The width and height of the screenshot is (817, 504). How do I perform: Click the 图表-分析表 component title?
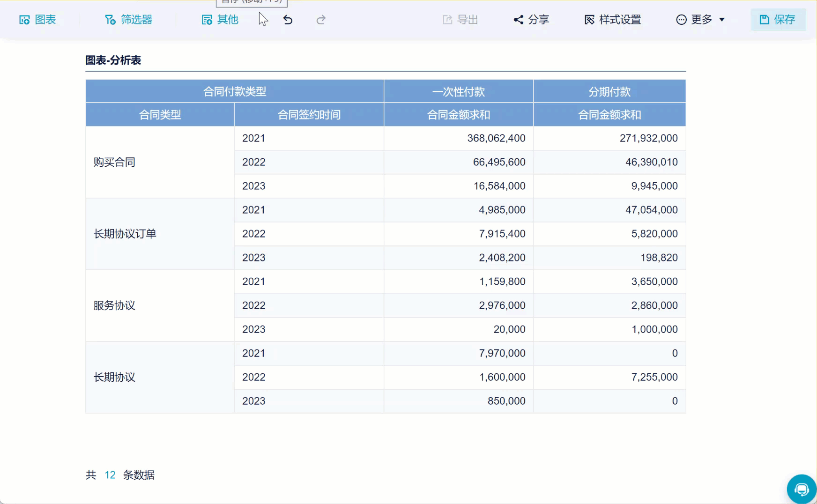pos(113,60)
